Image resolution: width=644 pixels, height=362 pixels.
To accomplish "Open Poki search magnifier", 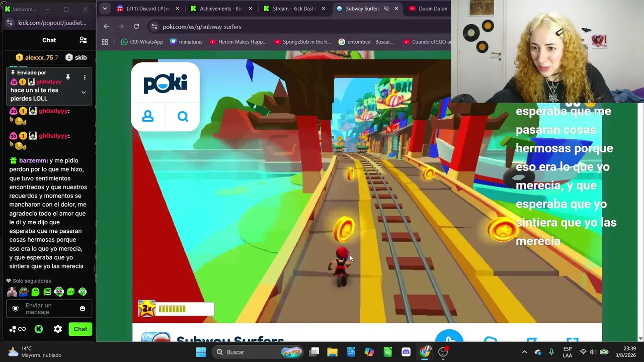I will (183, 117).
